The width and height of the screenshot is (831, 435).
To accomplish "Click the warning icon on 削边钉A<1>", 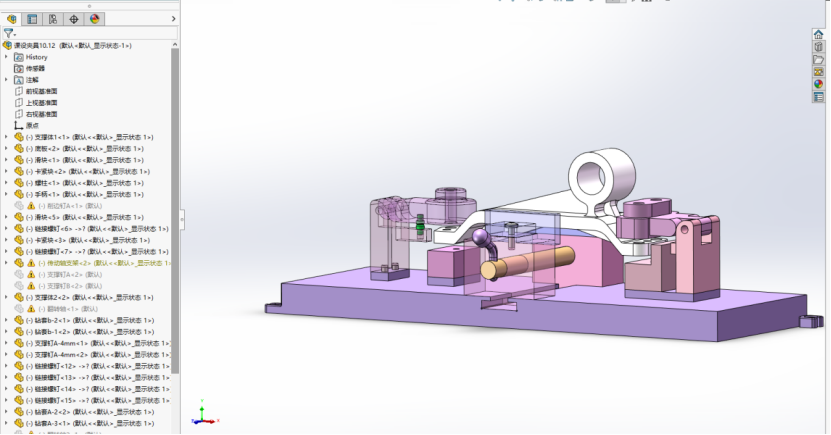I will click(31, 206).
